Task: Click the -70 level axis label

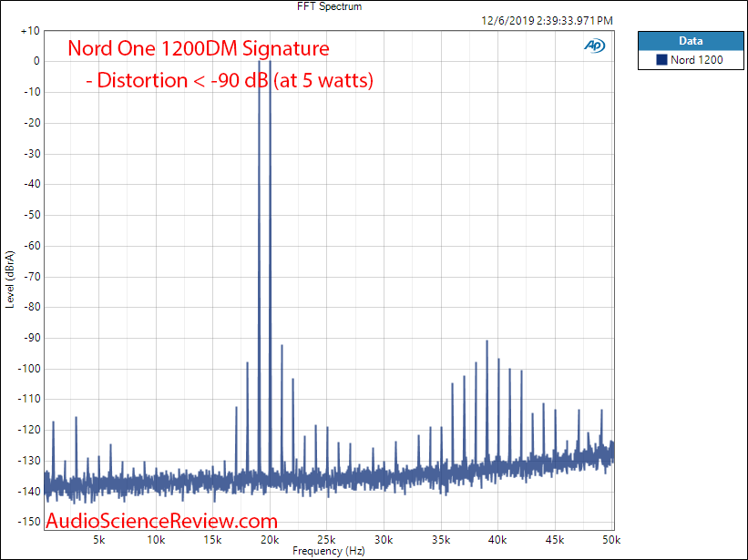Action: click(x=32, y=277)
